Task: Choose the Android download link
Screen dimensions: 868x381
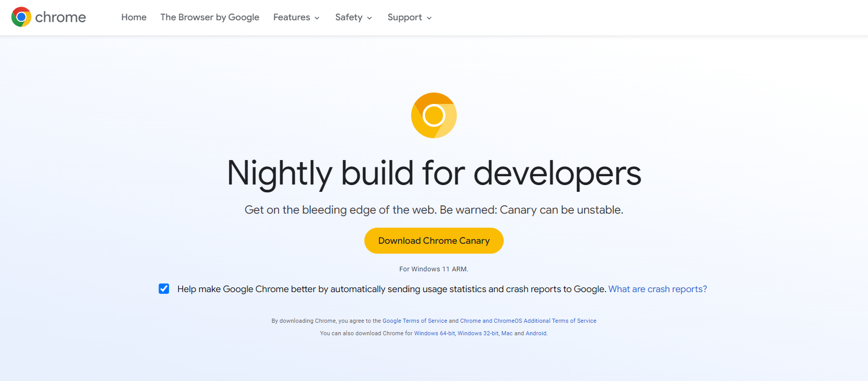Action: click(x=536, y=333)
